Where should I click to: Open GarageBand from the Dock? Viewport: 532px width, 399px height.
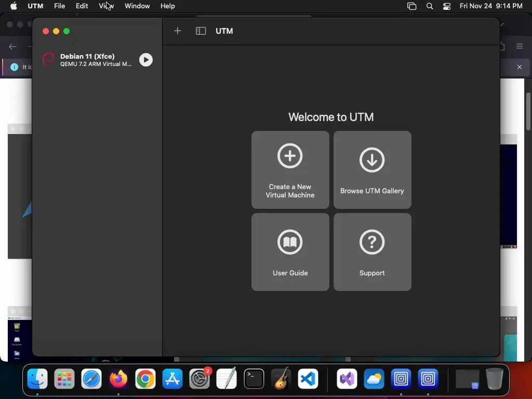click(x=281, y=379)
